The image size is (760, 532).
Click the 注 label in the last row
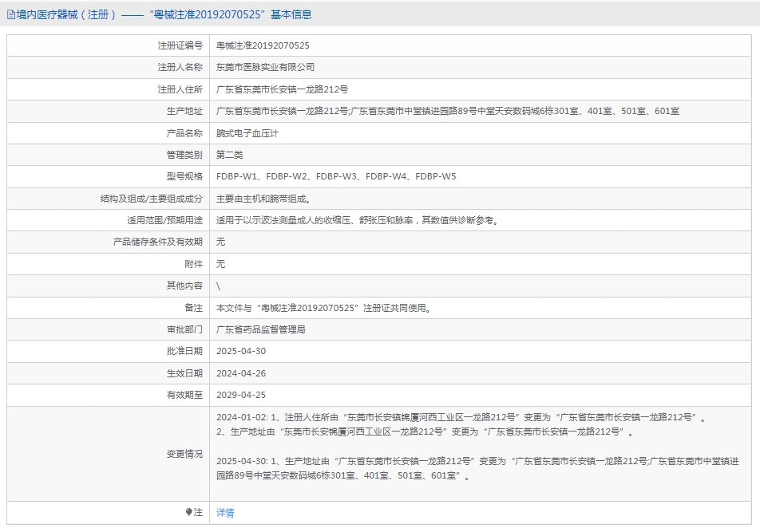[198, 512]
